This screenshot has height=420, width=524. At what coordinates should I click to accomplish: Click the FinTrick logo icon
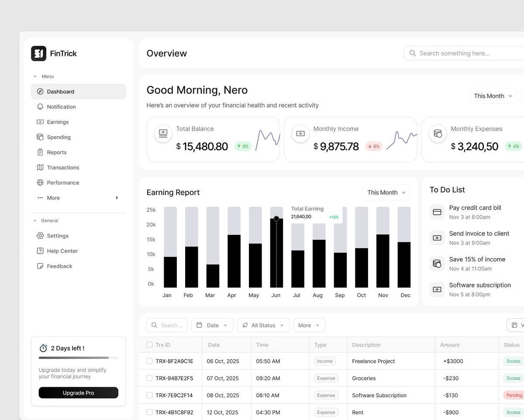click(x=38, y=53)
